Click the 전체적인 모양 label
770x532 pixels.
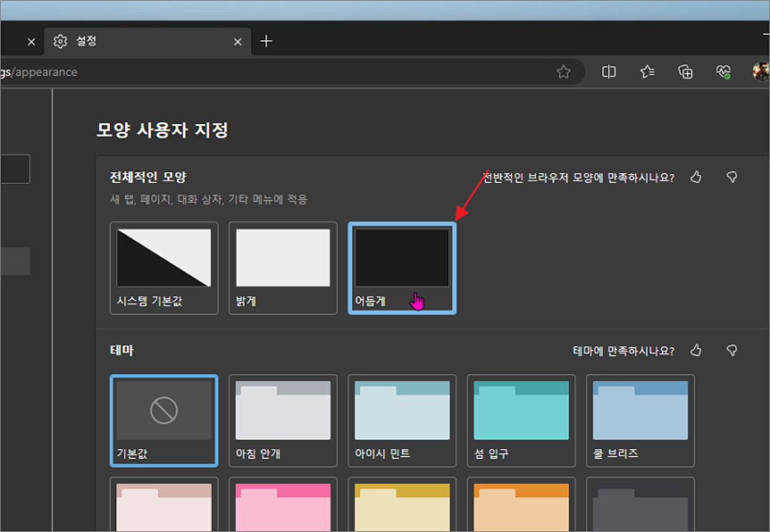(148, 177)
